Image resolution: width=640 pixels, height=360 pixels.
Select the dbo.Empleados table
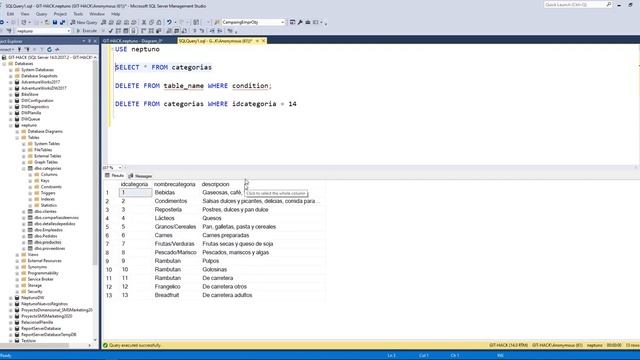(49, 230)
